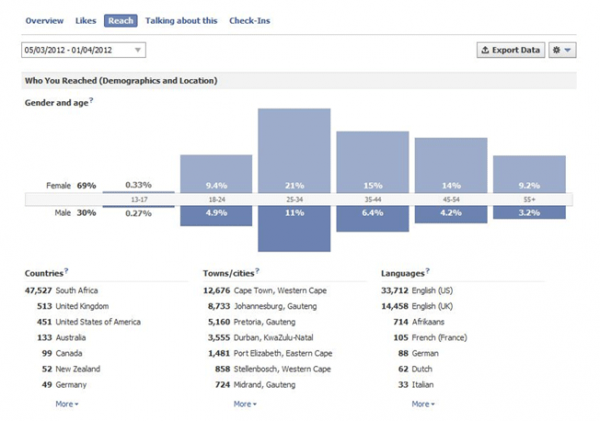
Task: Open the Check-Ins tab
Action: (249, 21)
